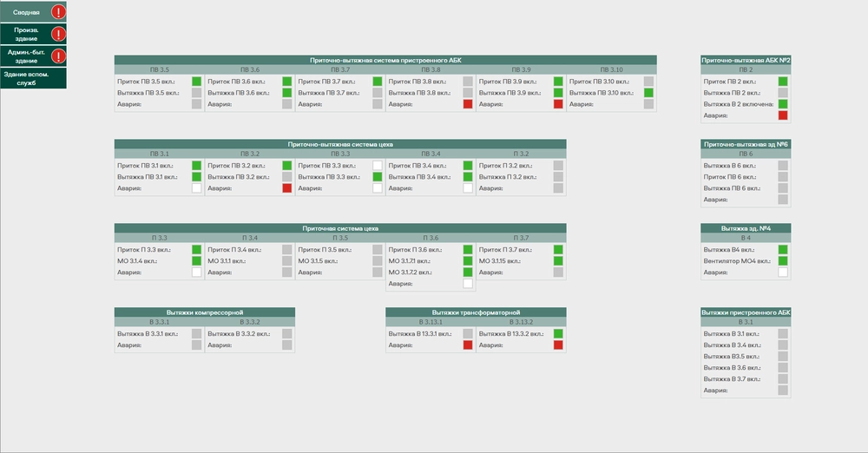868x453 pixels.
Task: Click green Вытяжка В 13.3.2 вкл. indicator
Action: coord(558,333)
